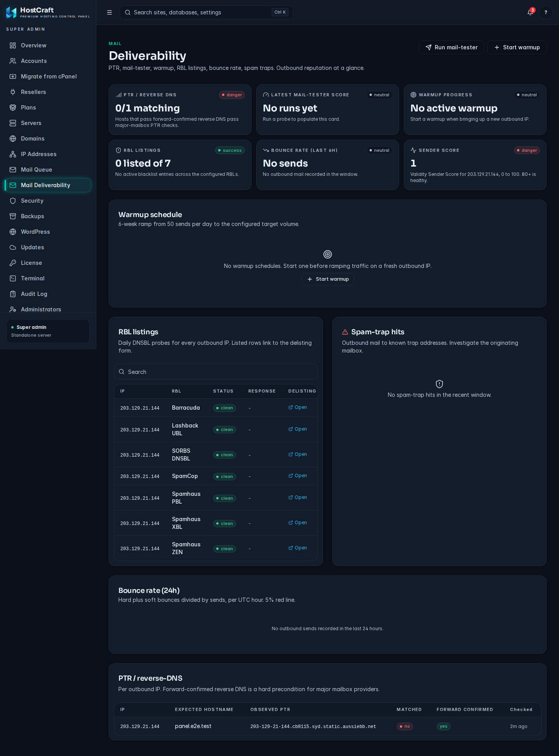Image resolution: width=559 pixels, height=756 pixels.
Task: Go to the Plans menu item
Action: (48, 108)
